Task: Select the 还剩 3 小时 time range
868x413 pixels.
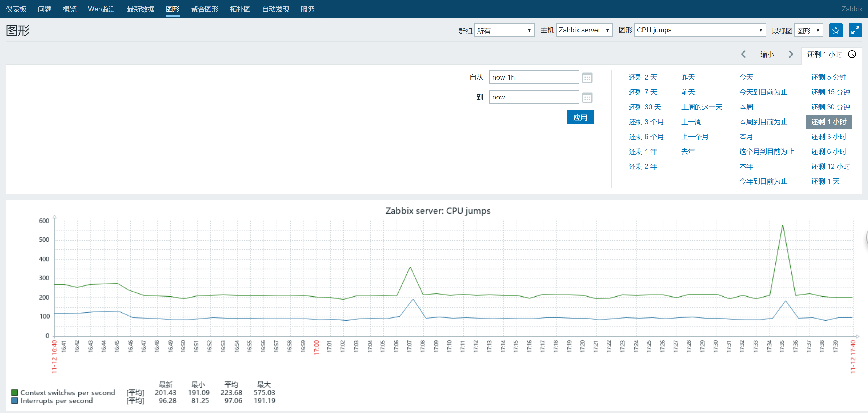Action: tap(828, 137)
